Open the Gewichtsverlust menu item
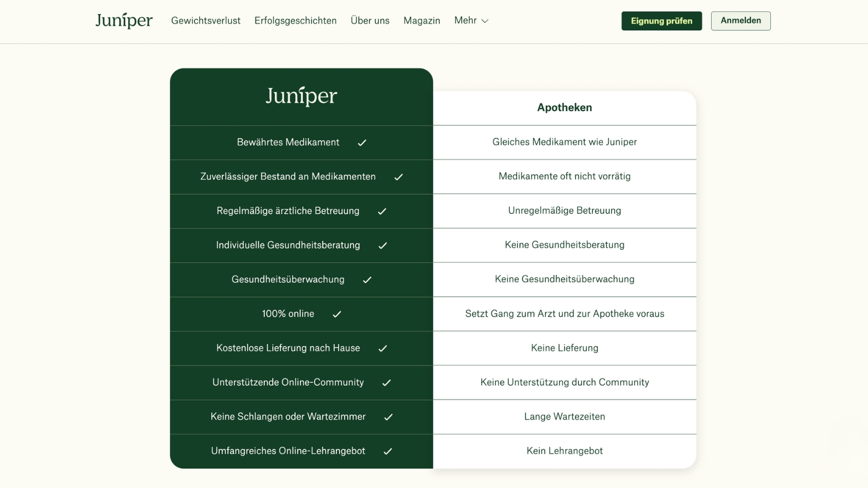Screen dimensions: 868x488 [x=206, y=21]
